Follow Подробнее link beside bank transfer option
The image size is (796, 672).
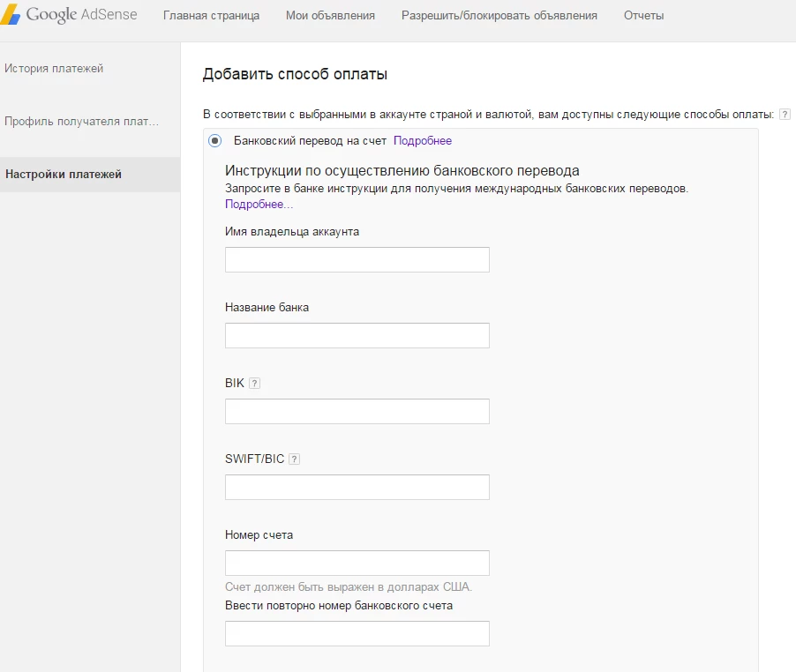[x=423, y=140]
